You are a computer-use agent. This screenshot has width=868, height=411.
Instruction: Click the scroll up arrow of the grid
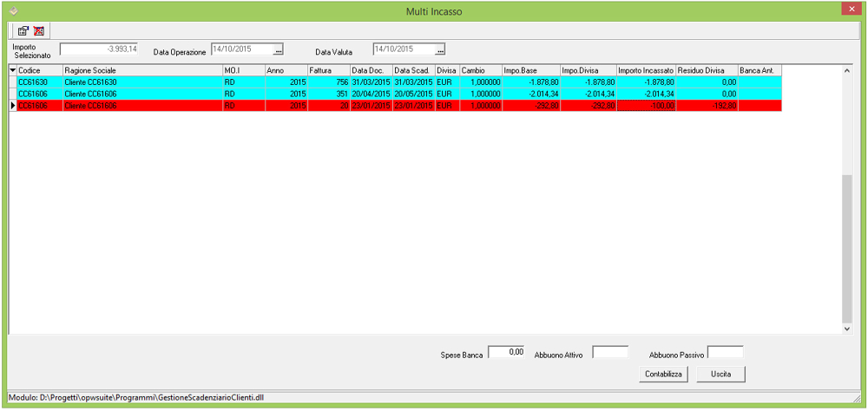click(x=847, y=71)
